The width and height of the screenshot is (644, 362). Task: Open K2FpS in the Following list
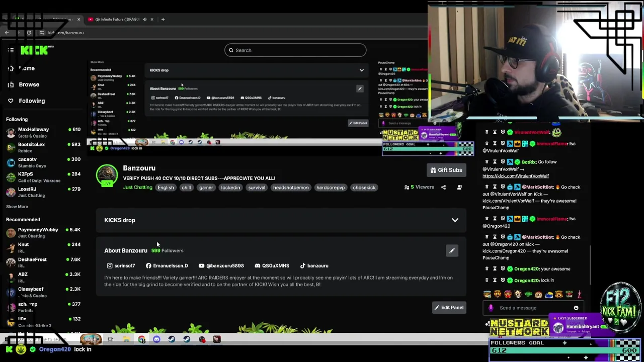43,177
